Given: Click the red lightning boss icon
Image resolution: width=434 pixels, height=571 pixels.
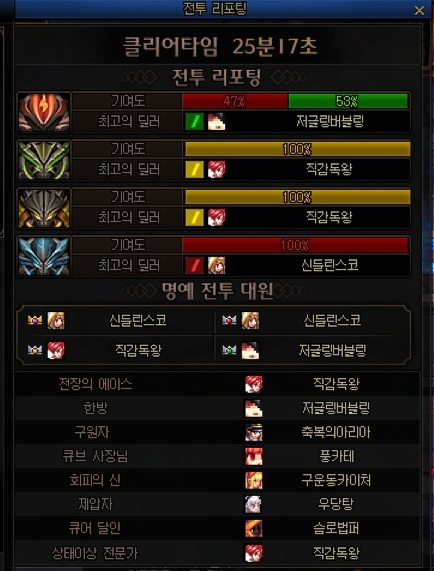Looking at the screenshot, I should 44,112.
